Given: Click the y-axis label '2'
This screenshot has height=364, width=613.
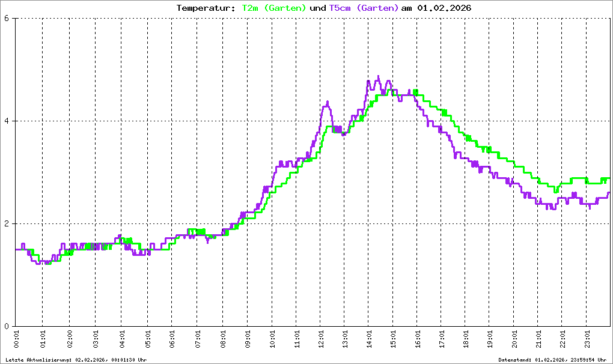Looking at the screenshot, I should [x=7, y=224].
